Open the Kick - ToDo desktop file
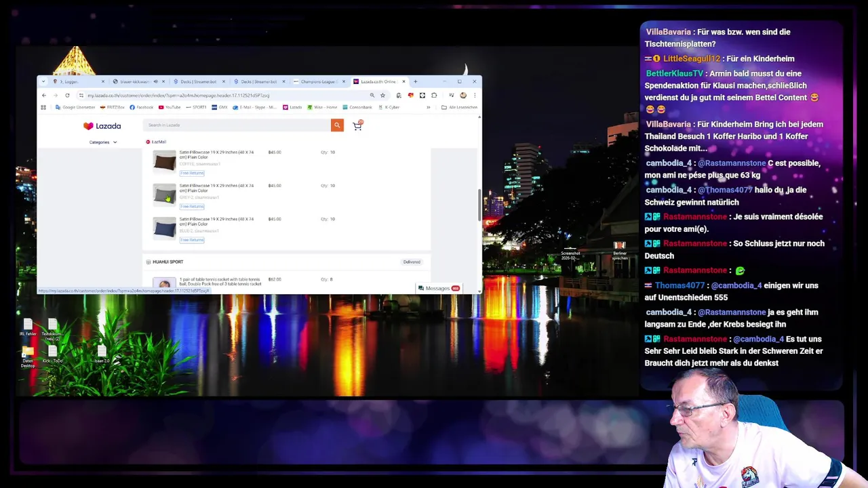 [52, 354]
